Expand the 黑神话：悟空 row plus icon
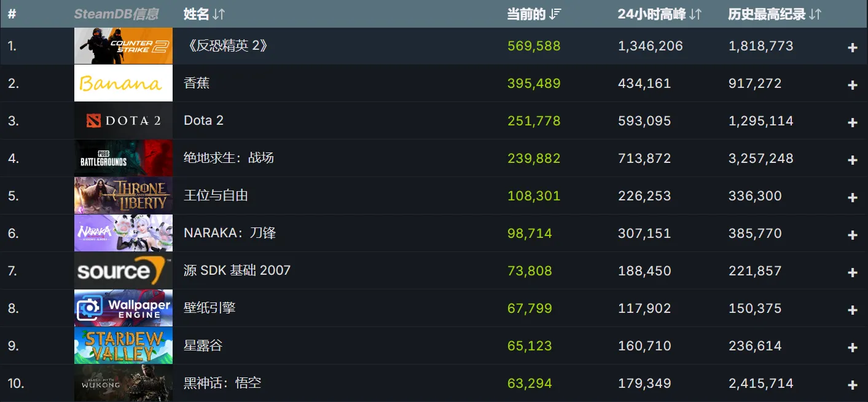This screenshot has width=868, height=402. point(852,385)
